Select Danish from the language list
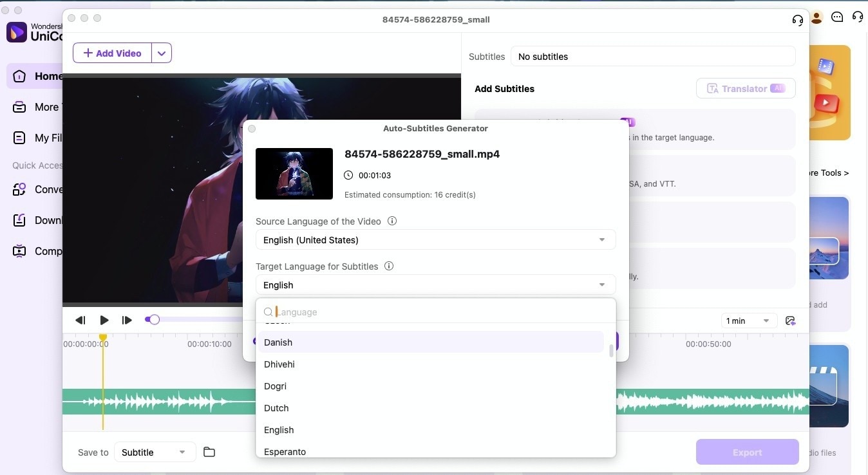 pos(430,342)
